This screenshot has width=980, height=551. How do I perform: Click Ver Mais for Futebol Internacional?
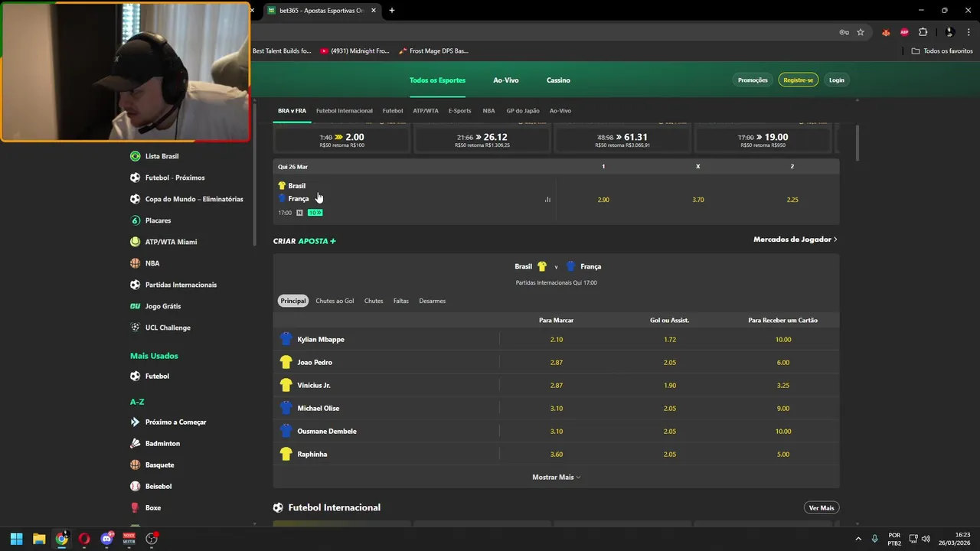(x=822, y=508)
